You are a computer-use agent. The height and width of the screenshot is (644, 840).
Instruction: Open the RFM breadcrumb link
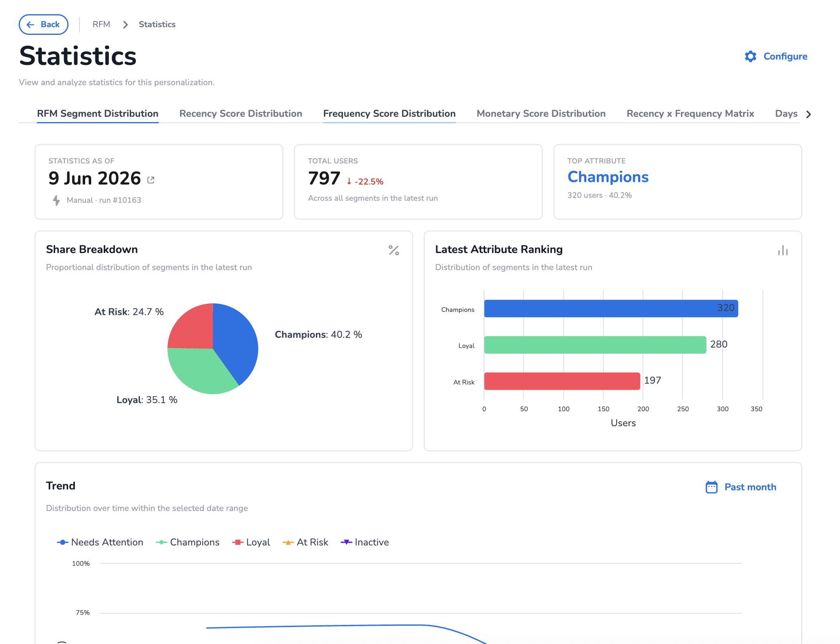click(101, 24)
